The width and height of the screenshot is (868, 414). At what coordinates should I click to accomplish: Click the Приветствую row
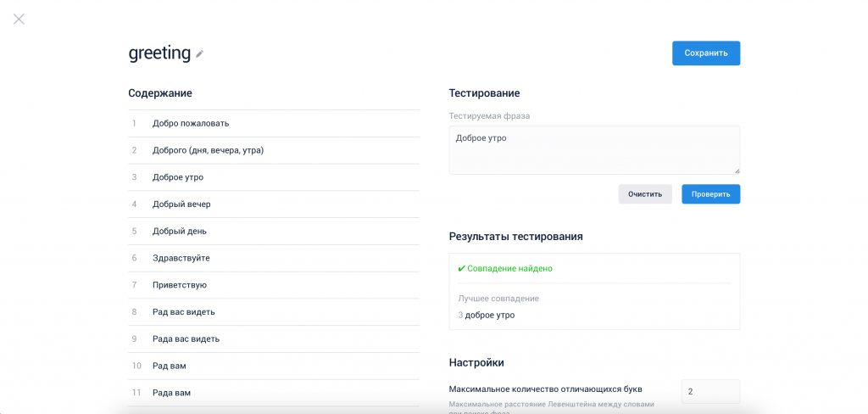click(x=180, y=285)
